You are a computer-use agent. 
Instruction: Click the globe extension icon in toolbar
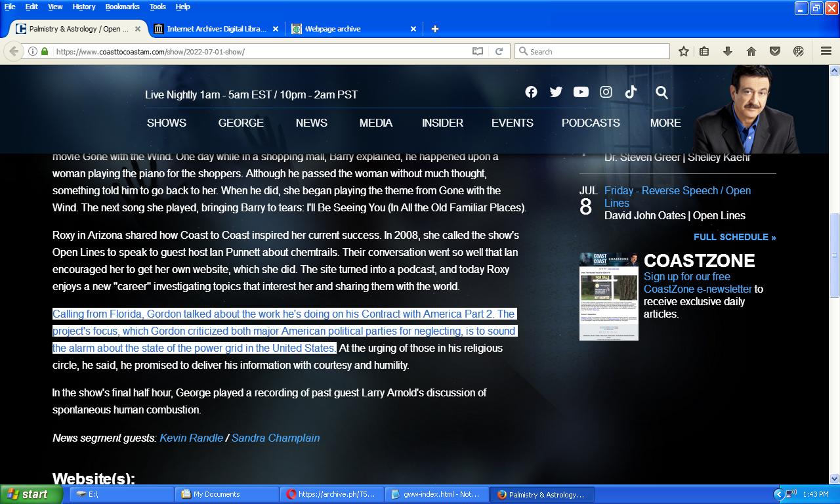[x=799, y=51]
